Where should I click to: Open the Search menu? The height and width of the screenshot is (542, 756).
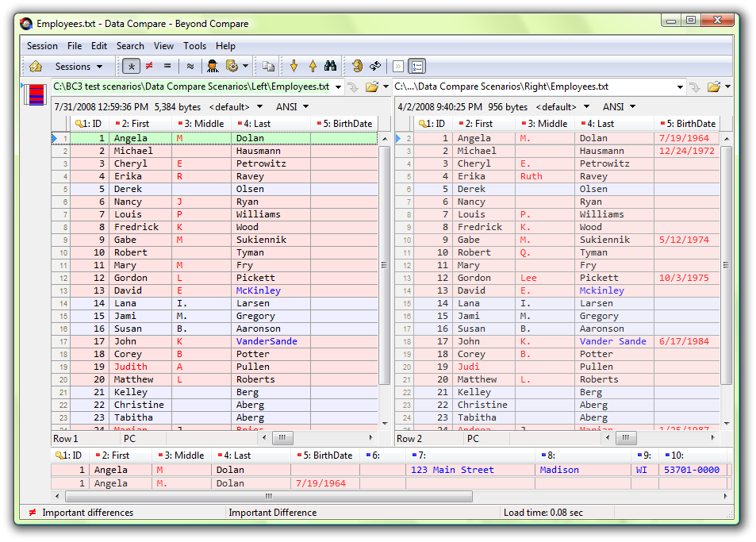pos(130,46)
